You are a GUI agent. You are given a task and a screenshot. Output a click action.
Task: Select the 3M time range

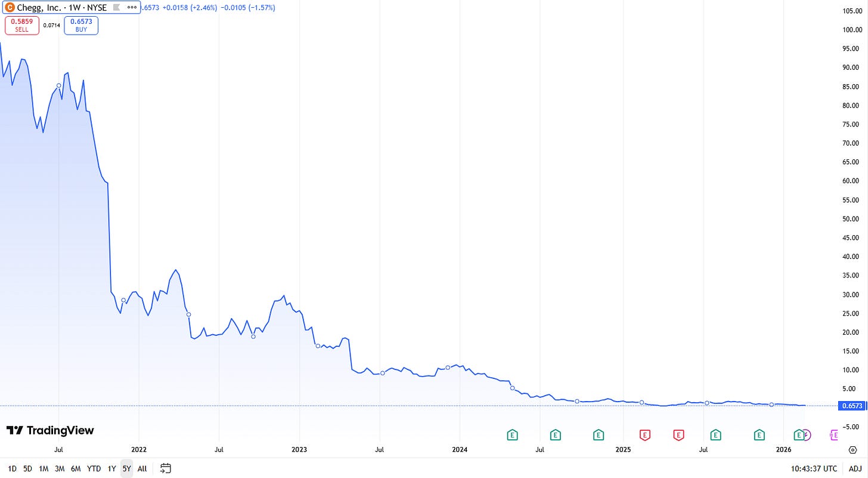tap(60, 468)
